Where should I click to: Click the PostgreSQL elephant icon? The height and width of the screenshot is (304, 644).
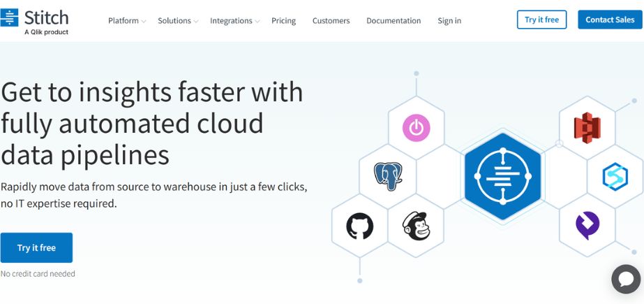pyautogui.click(x=388, y=176)
